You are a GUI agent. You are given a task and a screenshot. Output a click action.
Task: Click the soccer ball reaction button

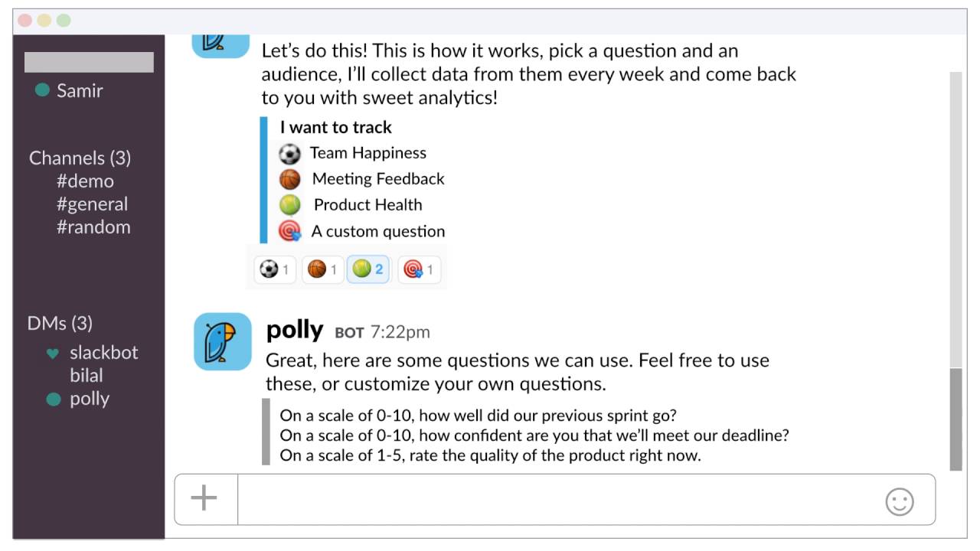click(x=275, y=269)
